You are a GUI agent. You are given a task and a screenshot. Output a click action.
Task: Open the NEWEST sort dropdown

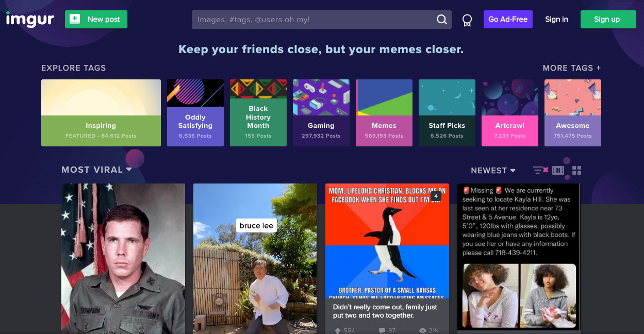pyautogui.click(x=493, y=171)
